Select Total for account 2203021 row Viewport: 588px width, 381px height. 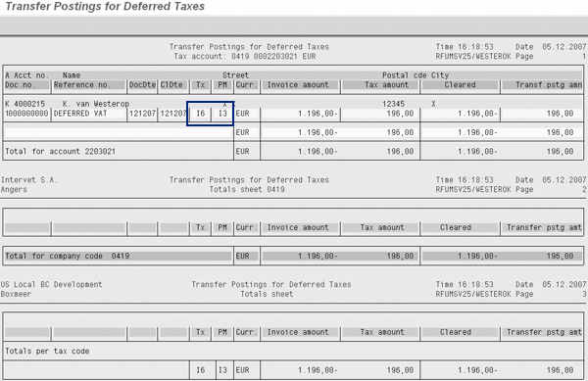293,152
